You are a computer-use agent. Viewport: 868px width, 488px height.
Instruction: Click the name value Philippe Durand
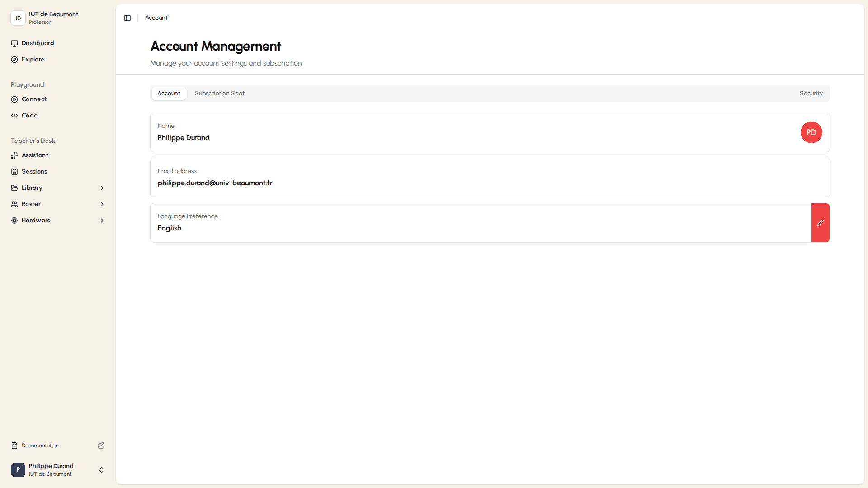click(x=184, y=138)
